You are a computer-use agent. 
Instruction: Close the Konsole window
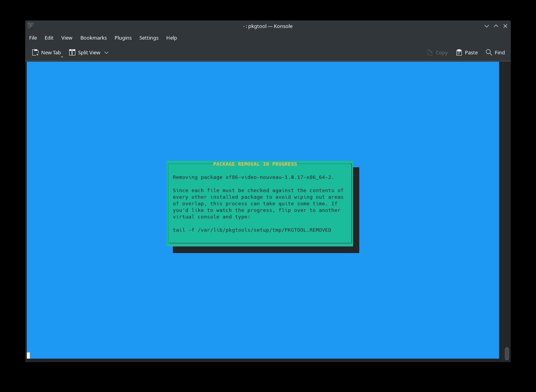click(x=505, y=26)
